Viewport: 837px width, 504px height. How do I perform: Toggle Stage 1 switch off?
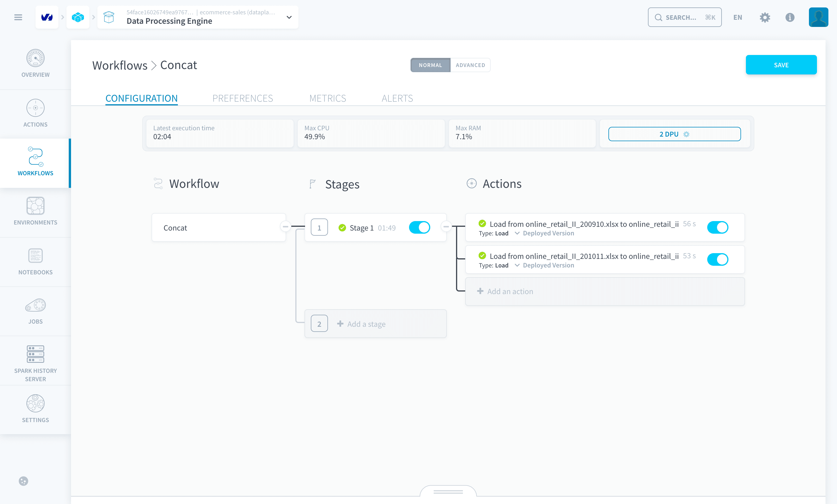420,228
